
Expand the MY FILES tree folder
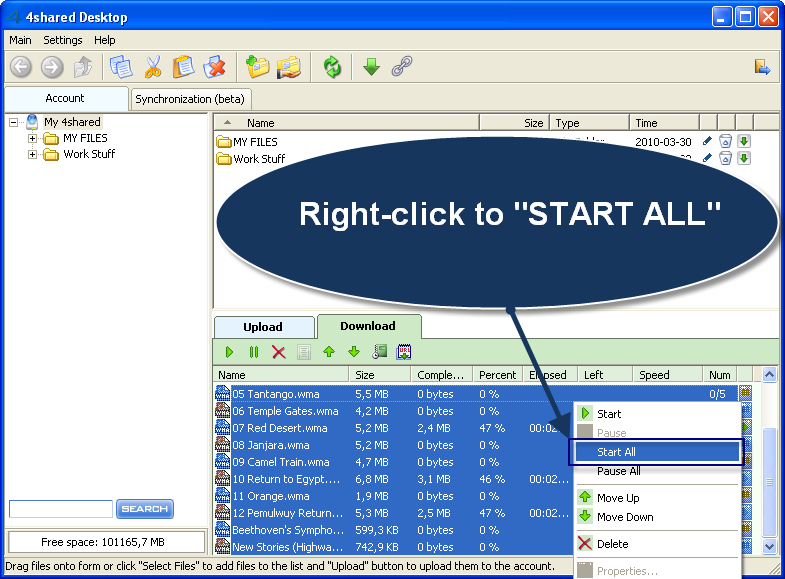point(32,138)
